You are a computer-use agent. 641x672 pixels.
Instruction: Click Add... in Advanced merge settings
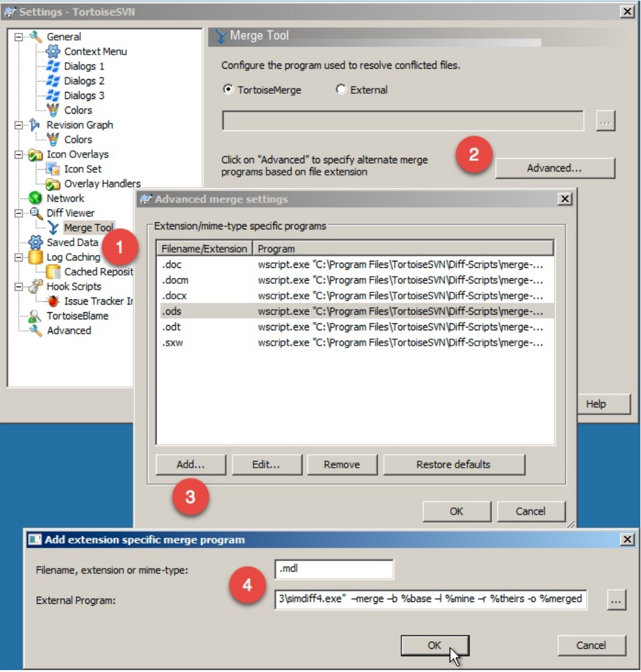click(191, 464)
